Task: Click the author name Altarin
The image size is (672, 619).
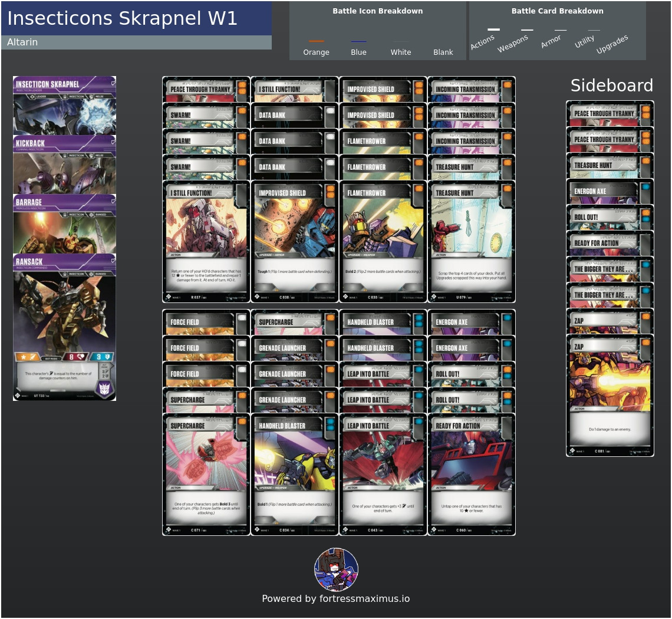Action: click(22, 42)
